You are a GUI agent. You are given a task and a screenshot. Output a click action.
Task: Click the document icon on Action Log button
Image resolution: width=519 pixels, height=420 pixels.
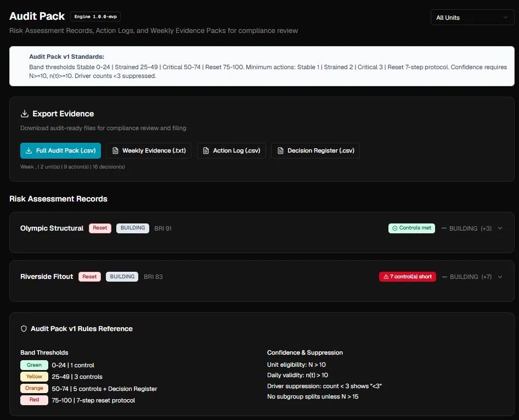point(206,151)
